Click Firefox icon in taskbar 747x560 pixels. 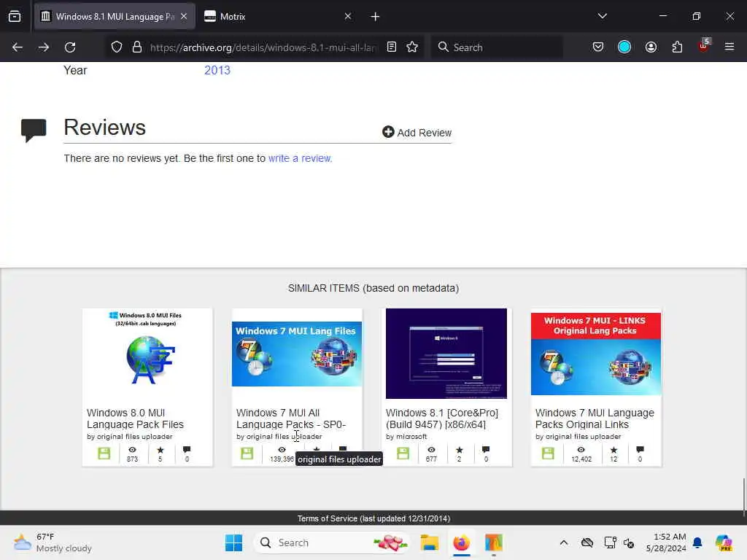point(462,542)
